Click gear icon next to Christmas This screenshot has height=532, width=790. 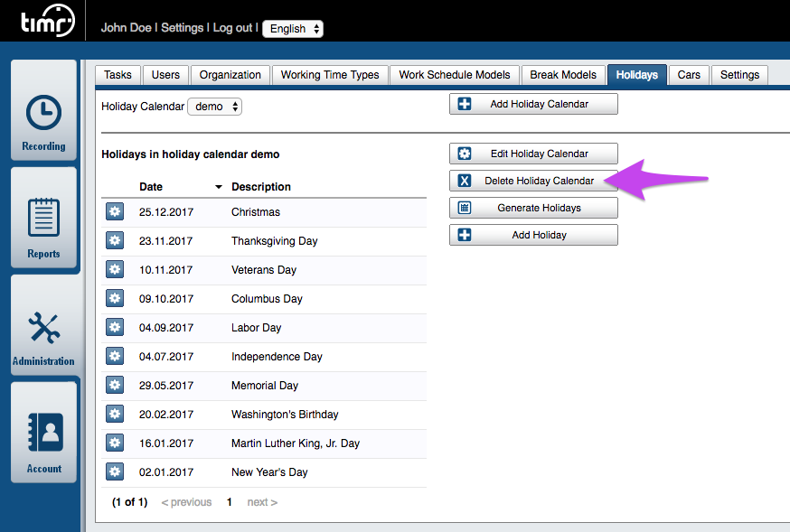(114, 212)
